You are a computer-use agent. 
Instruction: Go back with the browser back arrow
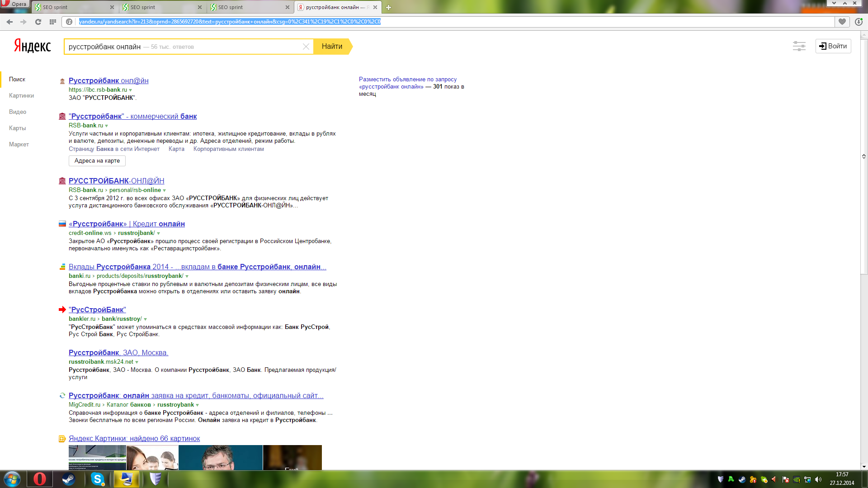(9, 22)
